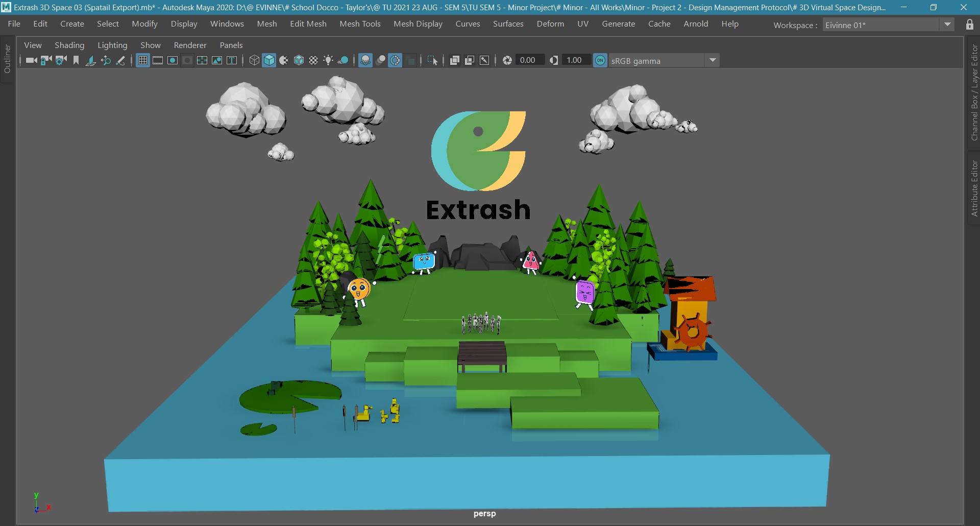Toggle the Gate Mask button
Screen dimensions: 980x526
(x=187, y=60)
